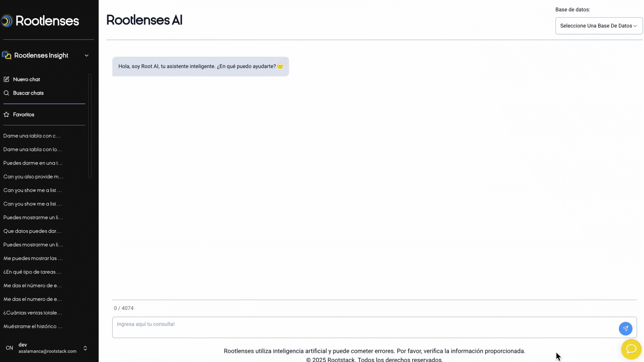Viewport: 644px width, 362px height.
Task: Click the Nuevo chat pencil icon
Action: (6, 79)
